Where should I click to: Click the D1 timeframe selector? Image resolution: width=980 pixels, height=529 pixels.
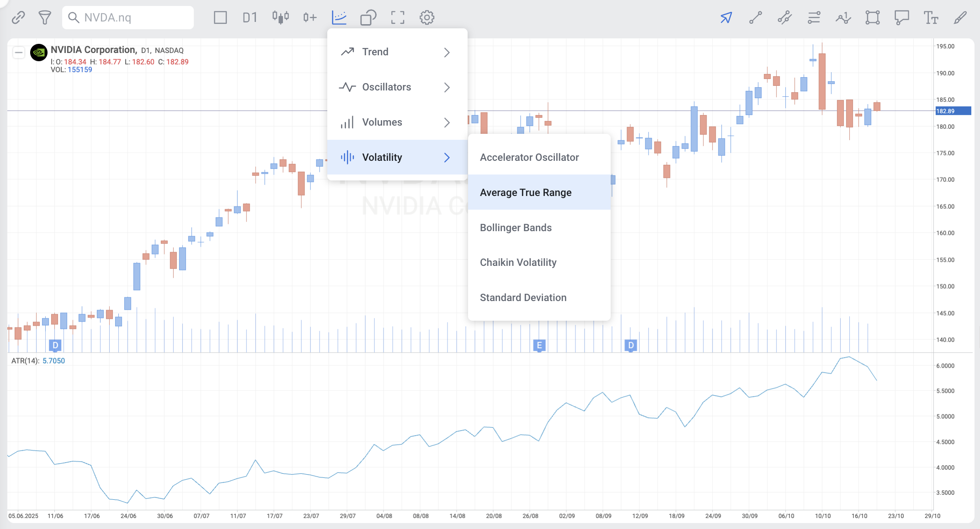click(x=250, y=17)
